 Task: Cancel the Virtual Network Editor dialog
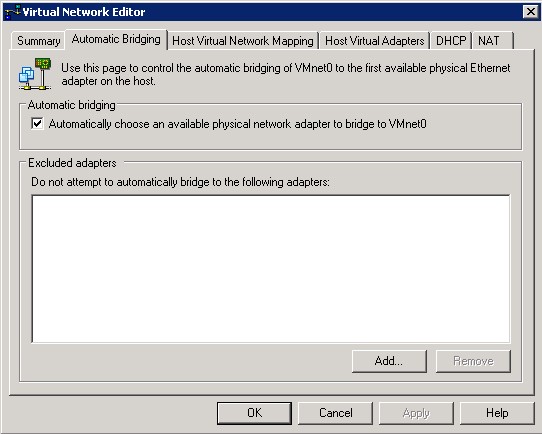335,413
